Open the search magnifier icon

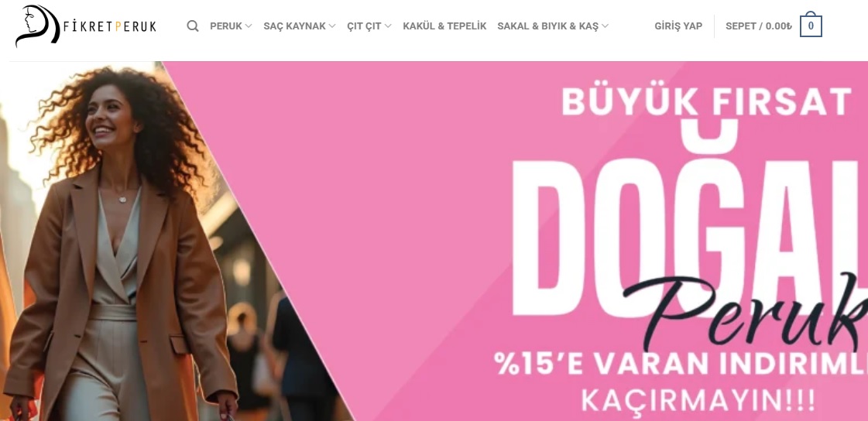pyautogui.click(x=192, y=26)
